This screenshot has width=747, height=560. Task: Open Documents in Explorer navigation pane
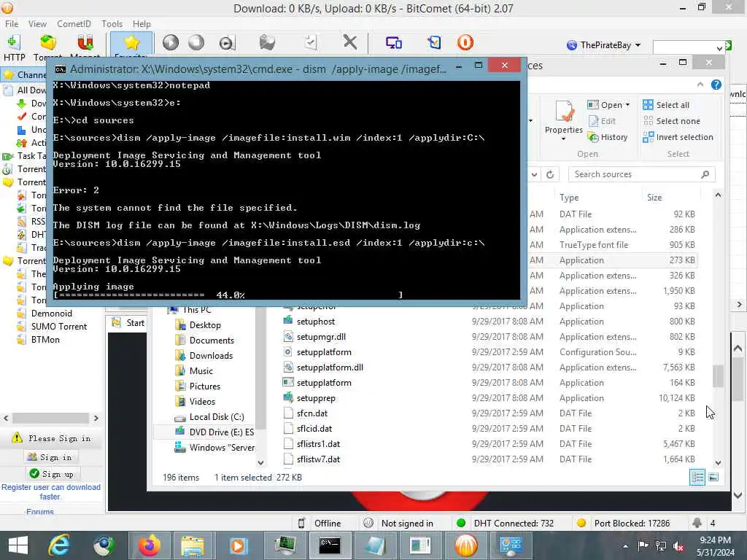pyautogui.click(x=212, y=340)
